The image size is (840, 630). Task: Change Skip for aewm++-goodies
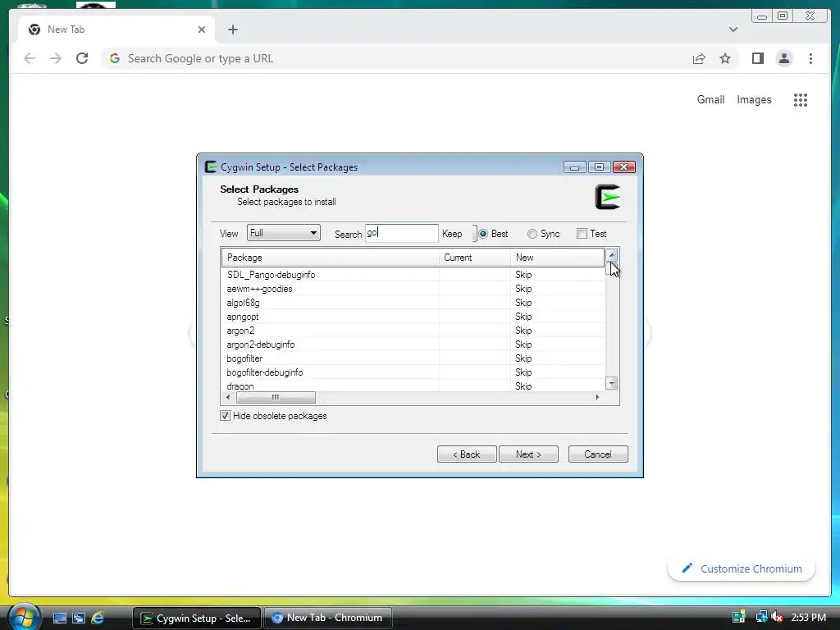(523, 288)
